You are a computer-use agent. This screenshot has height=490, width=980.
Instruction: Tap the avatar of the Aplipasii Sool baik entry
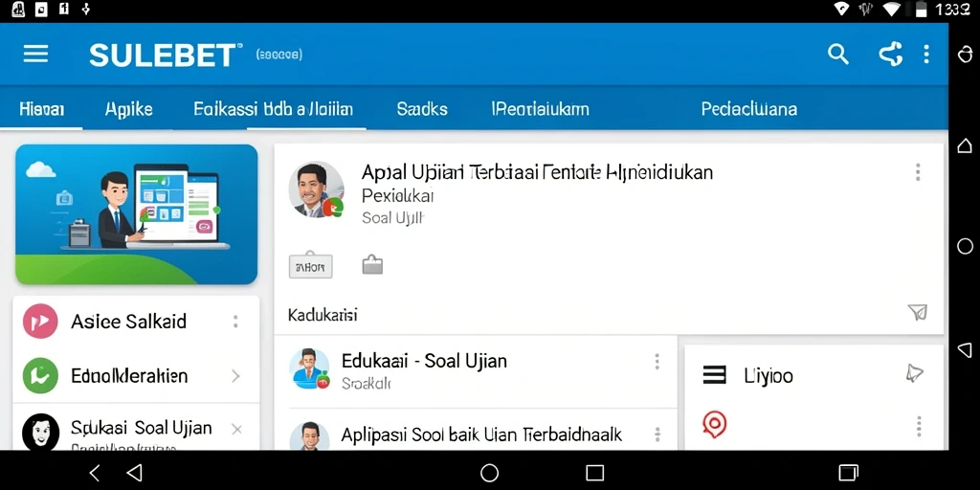pyautogui.click(x=309, y=435)
